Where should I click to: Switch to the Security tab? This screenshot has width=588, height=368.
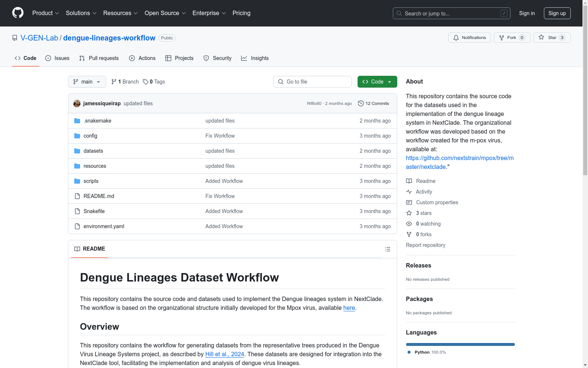(218, 58)
